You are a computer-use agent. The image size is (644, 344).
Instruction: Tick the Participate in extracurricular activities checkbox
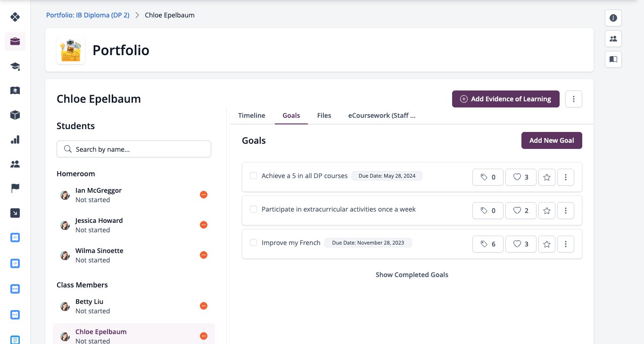[253, 209]
